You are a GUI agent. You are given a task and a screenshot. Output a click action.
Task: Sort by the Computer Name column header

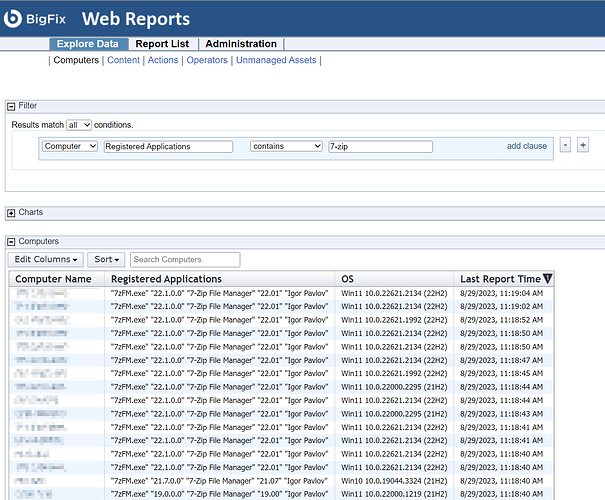53,279
